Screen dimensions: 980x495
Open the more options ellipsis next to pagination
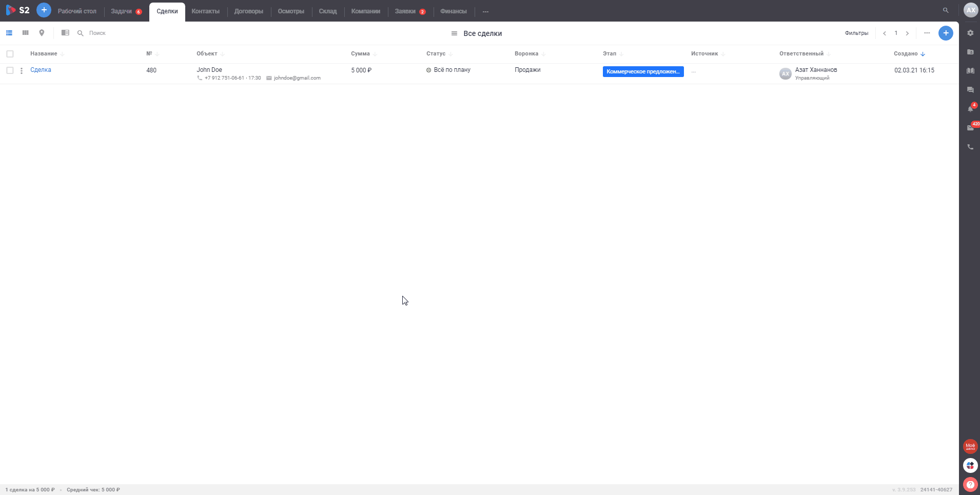[927, 33]
